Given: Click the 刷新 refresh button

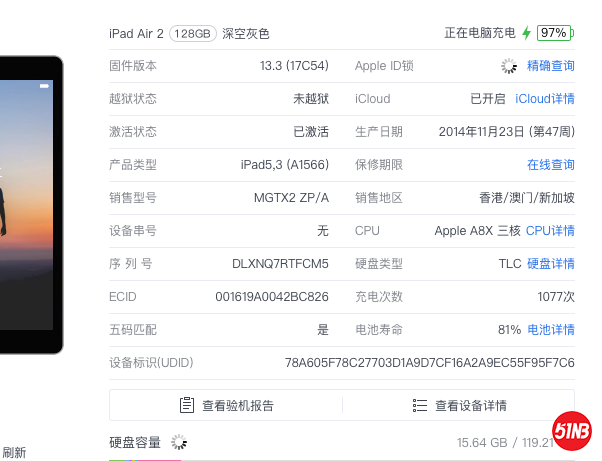Looking at the screenshot, I should [15, 453].
